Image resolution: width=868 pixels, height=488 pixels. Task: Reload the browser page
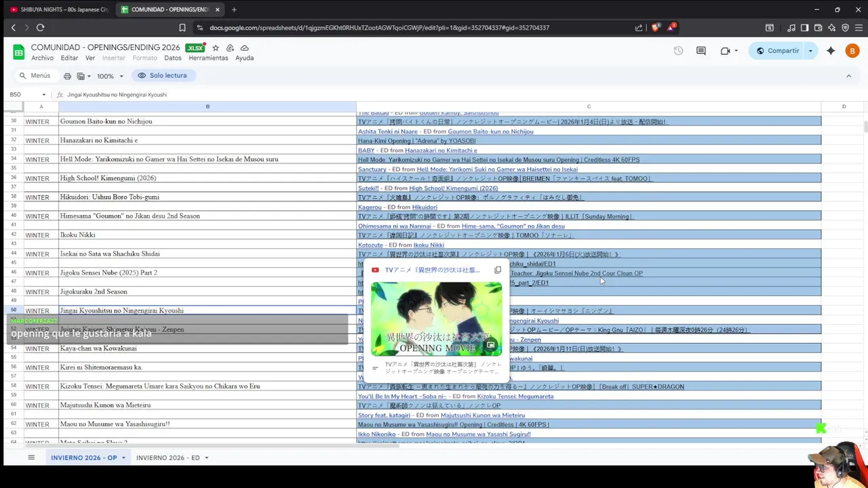(x=40, y=28)
